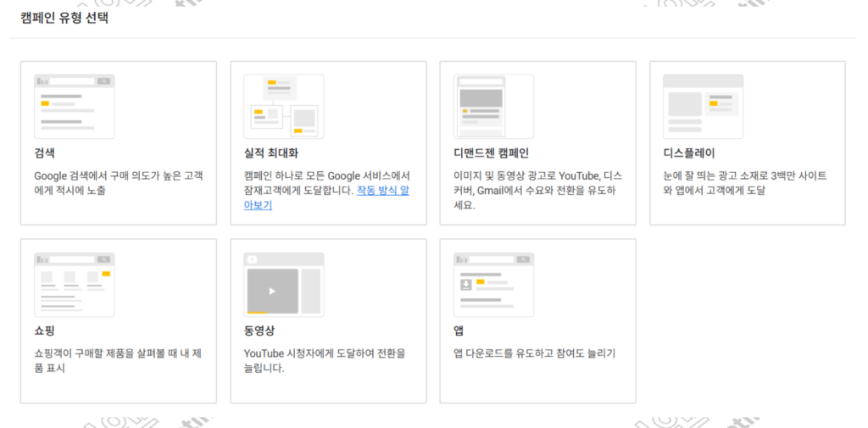Choose the 디스플레이 campaign type title

pos(688,153)
